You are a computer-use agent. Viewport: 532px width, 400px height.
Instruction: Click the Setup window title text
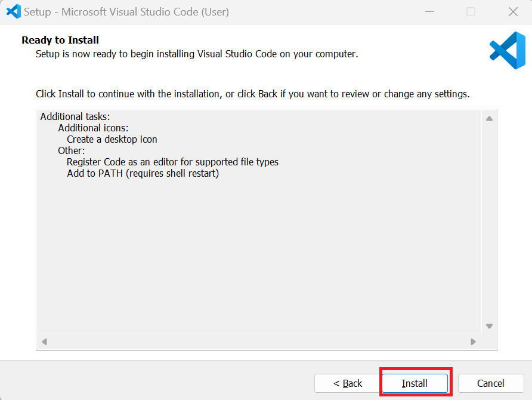[126, 12]
